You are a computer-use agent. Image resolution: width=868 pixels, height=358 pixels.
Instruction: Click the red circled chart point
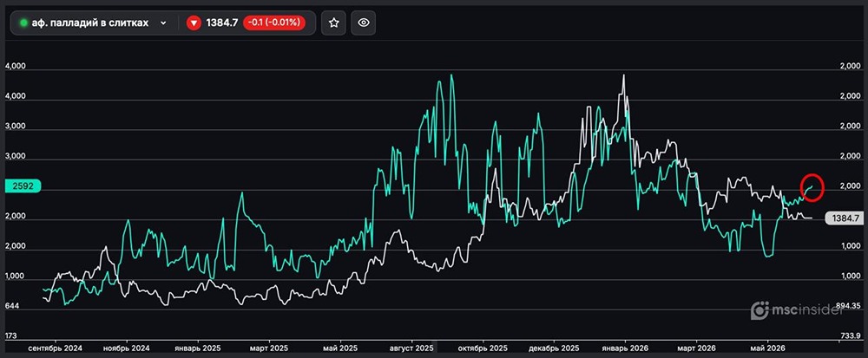coord(812,188)
